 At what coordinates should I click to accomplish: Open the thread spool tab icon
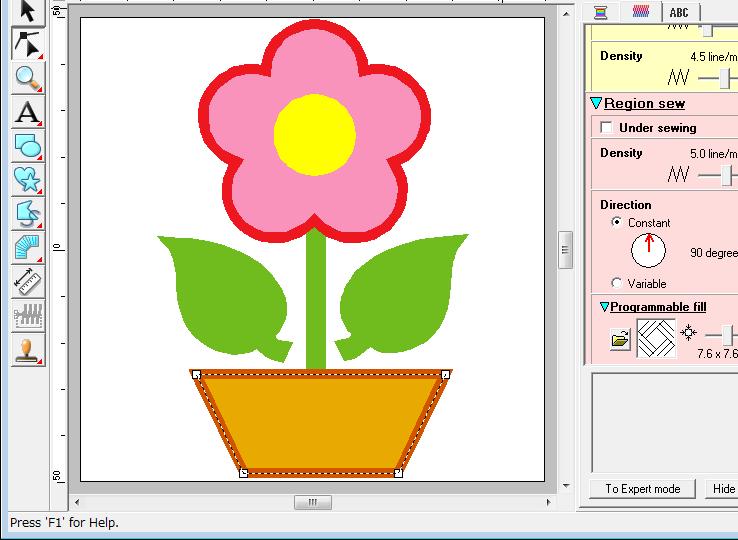(601, 13)
